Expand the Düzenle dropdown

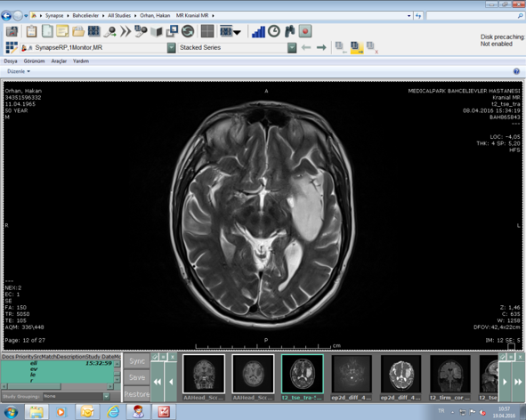tap(19, 71)
